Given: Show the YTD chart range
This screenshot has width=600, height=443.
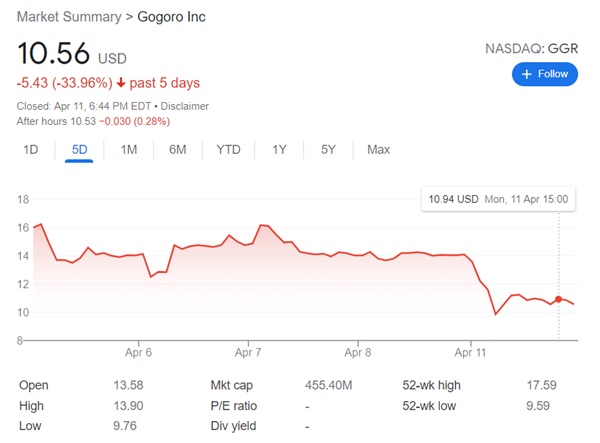Looking at the screenshot, I should pyautogui.click(x=229, y=149).
